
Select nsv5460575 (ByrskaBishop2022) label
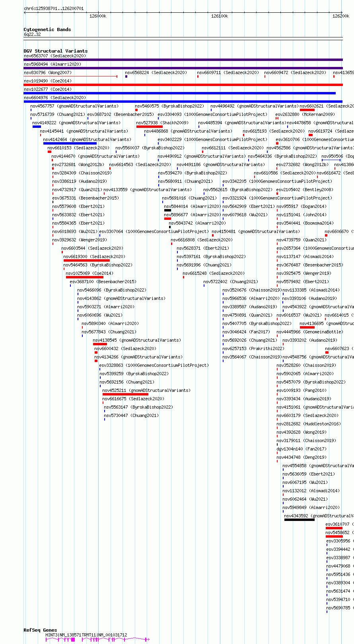point(169,106)
